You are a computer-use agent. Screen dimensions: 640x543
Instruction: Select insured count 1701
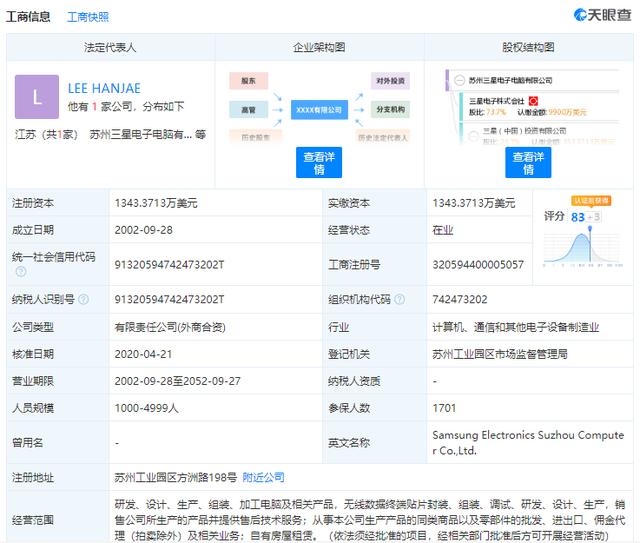(444, 408)
